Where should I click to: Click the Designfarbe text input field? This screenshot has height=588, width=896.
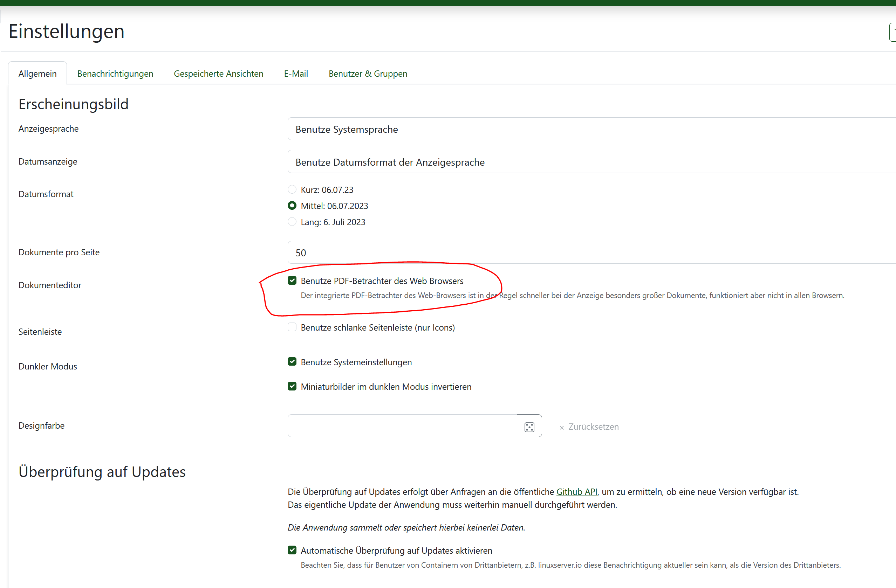click(413, 426)
